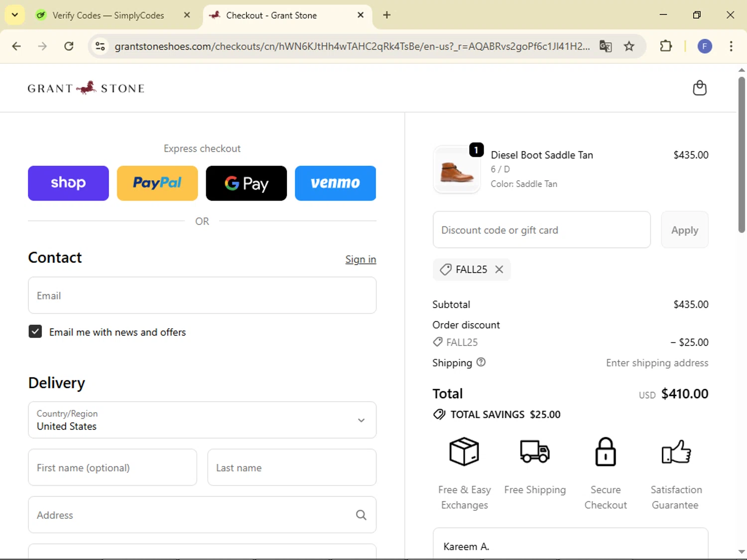Image resolution: width=747 pixels, height=560 pixels.
Task: Click the Secure Checkout lock icon
Action: coord(606,451)
